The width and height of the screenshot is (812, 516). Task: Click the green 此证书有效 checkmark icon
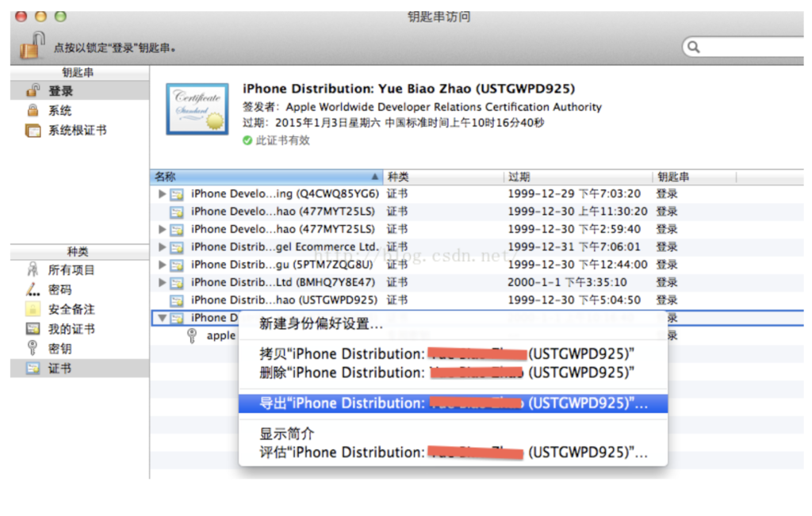pos(247,140)
